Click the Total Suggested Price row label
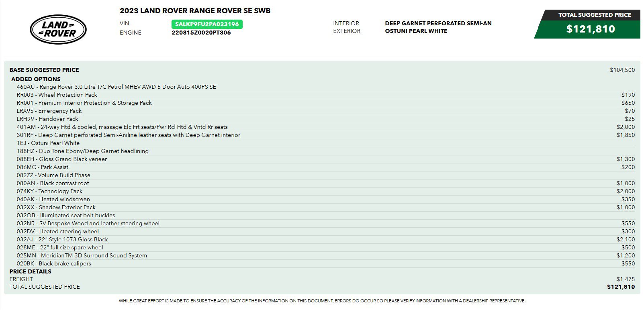644x310 pixels. tap(45, 287)
